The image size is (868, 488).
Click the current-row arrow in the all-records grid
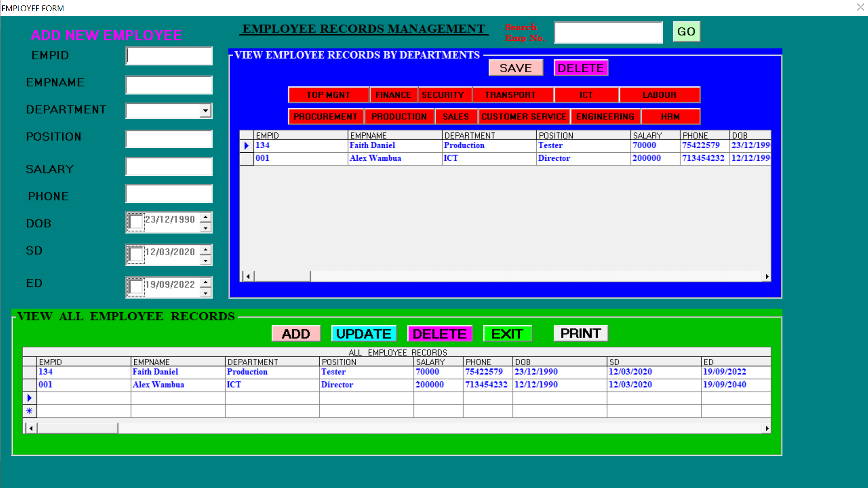(29, 398)
